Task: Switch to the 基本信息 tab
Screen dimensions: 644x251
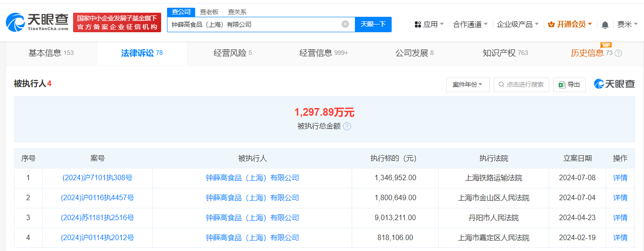Action: click(51, 53)
